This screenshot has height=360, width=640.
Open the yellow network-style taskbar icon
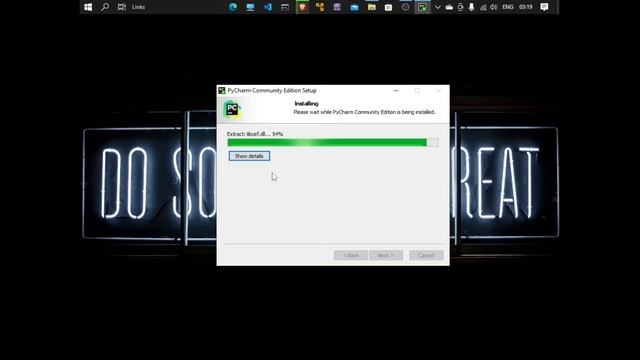[320, 7]
